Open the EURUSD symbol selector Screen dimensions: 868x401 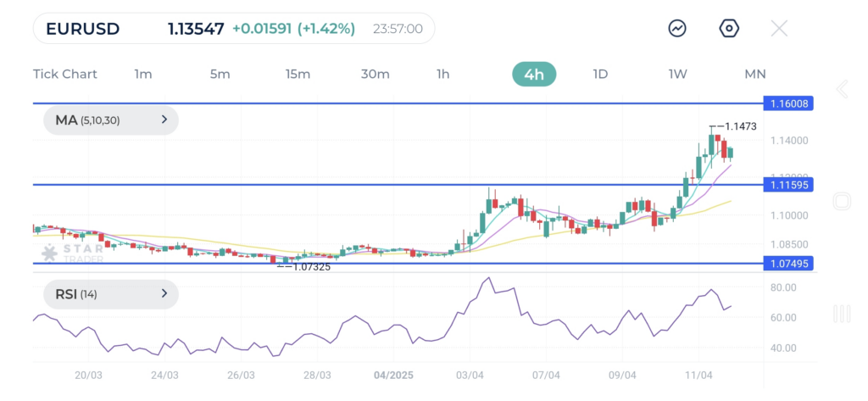(83, 29)
